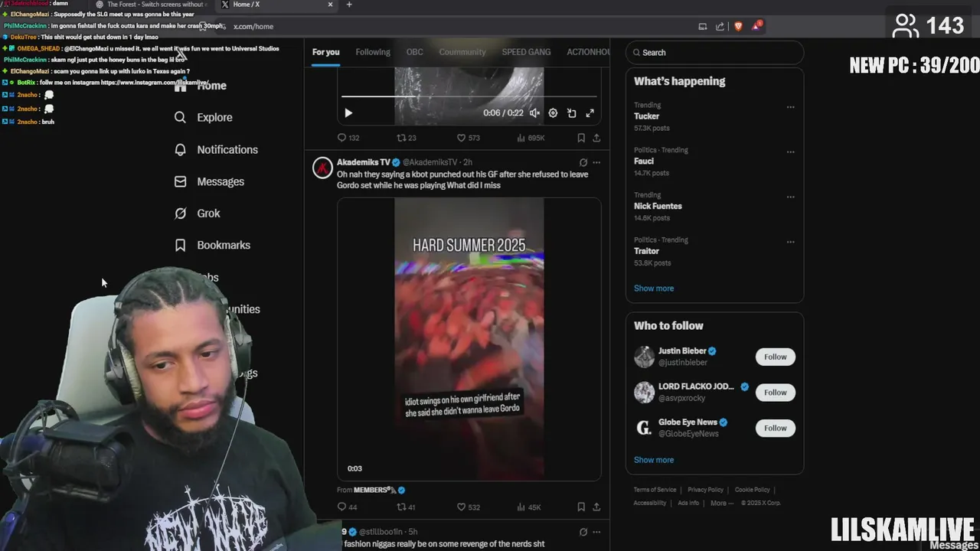Open Fauci trending topic
This screenshot has width=980, height=551.
coord(644,161)
